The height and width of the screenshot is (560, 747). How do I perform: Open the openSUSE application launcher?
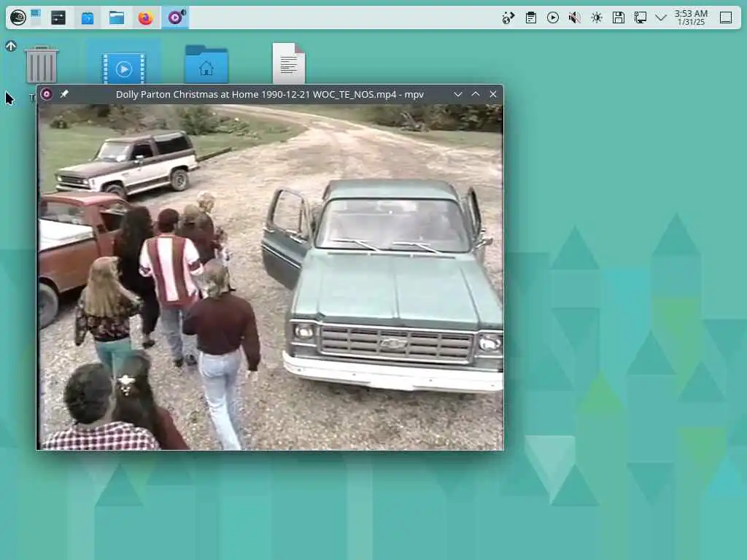[x=18, y=17]
